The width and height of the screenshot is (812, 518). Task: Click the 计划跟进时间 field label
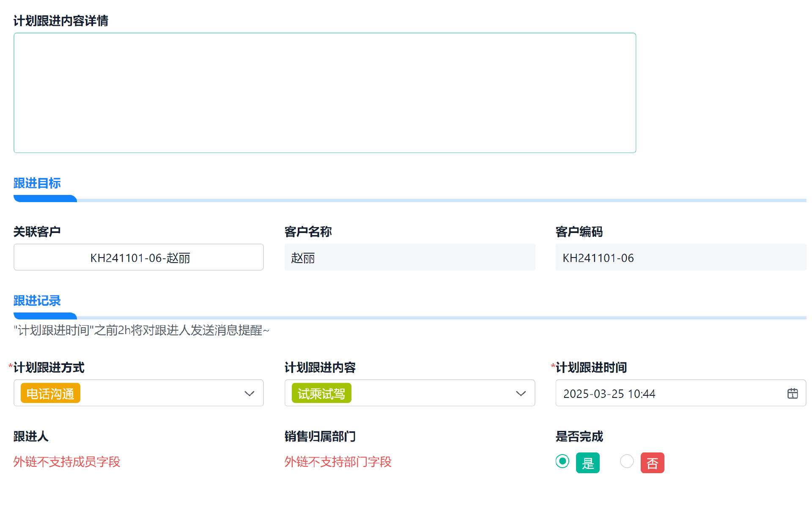pos(591,367)
